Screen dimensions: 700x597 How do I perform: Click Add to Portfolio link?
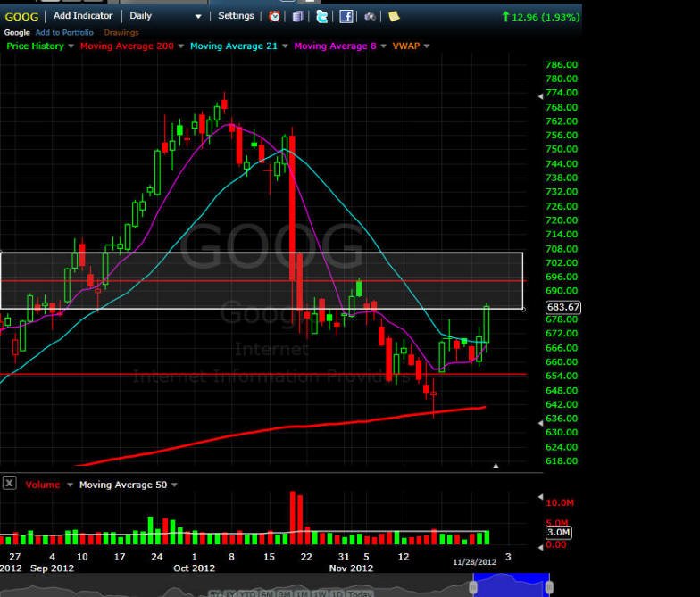64,33
